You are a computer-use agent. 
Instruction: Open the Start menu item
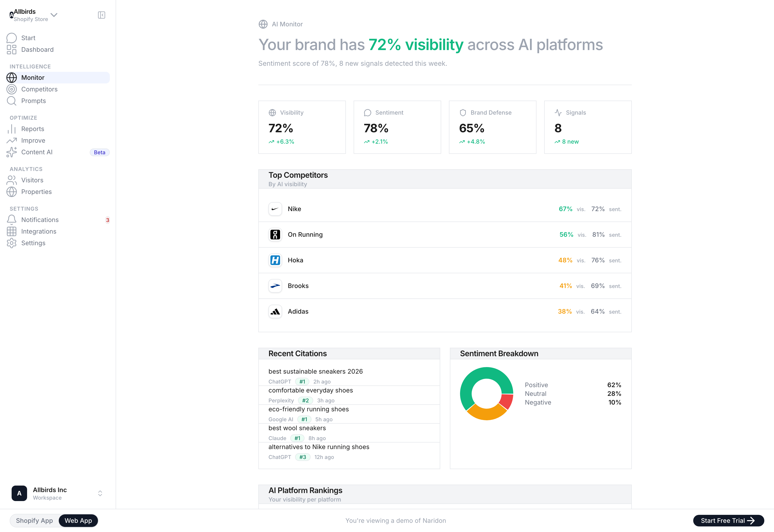tap(58, 38)
